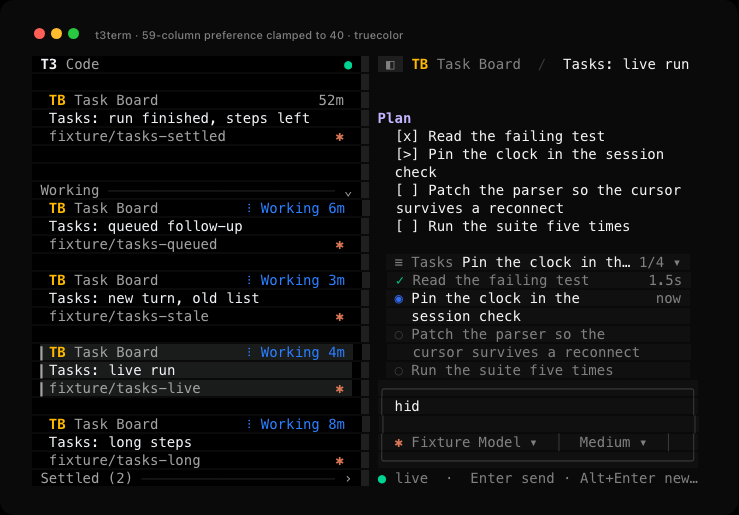The height and width of the screenshot is (515, 739).
Task: Click the Plan heading
Action: [x=394, y=118]
